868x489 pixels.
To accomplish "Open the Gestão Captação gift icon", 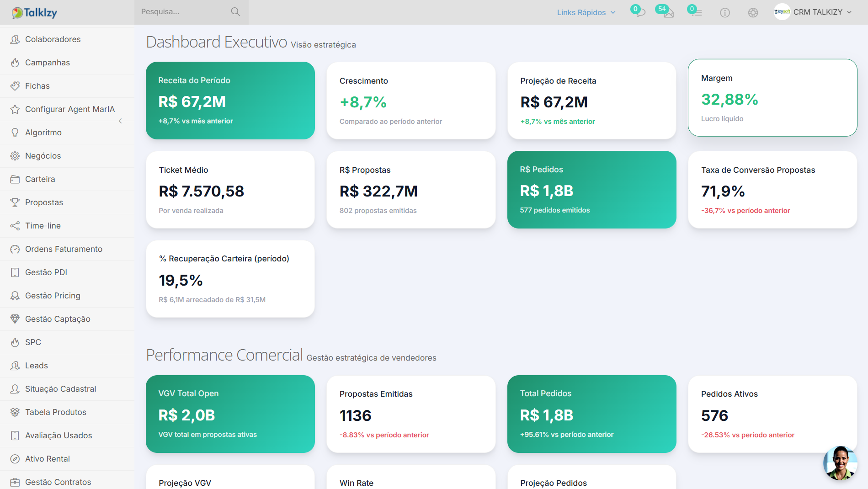I will pyautogui.click(x=15, y=319).
